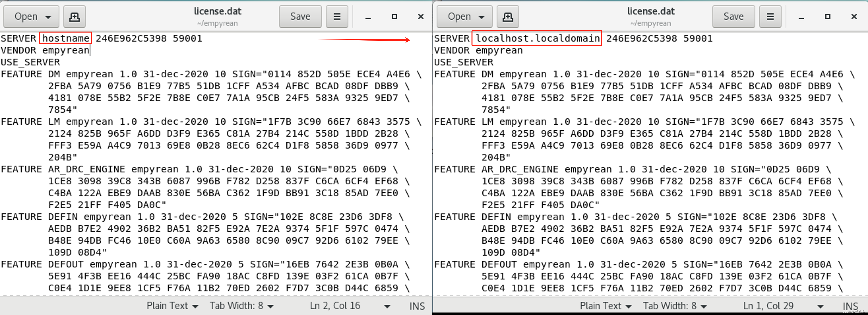Open hamburger menu in left gedit window
The height and width of the screenshot is (315, 868).
(337, 17)
